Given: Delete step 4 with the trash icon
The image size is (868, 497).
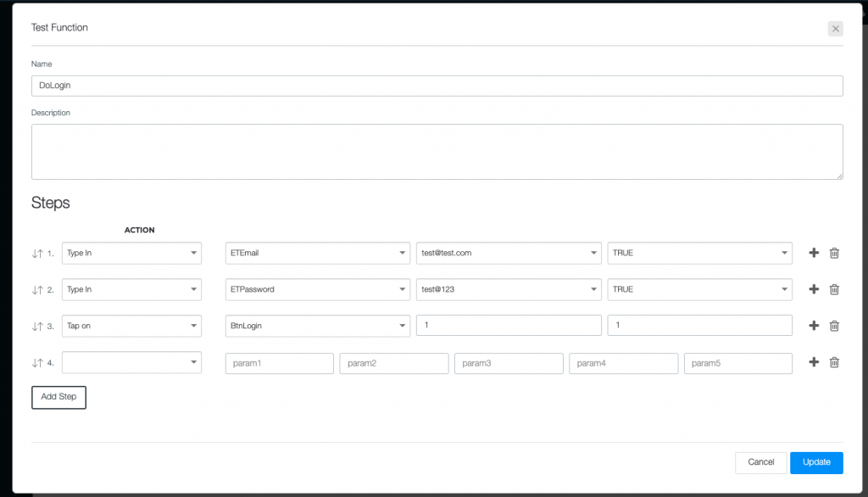Looking at the screenshot, I should [834, 363].
